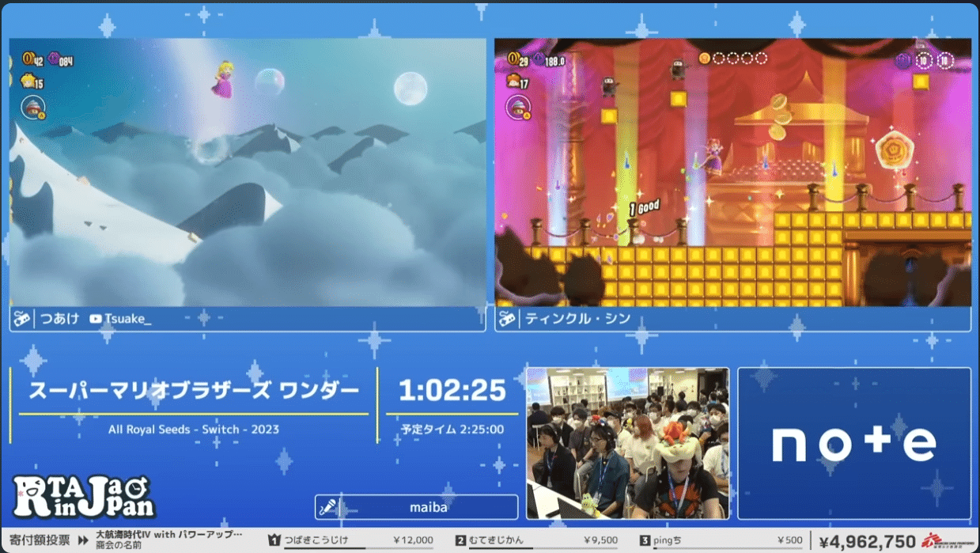This screenshot has width=980, height=553.
Task: Click the むてきじかん vote progress bar
Action: 543,548
